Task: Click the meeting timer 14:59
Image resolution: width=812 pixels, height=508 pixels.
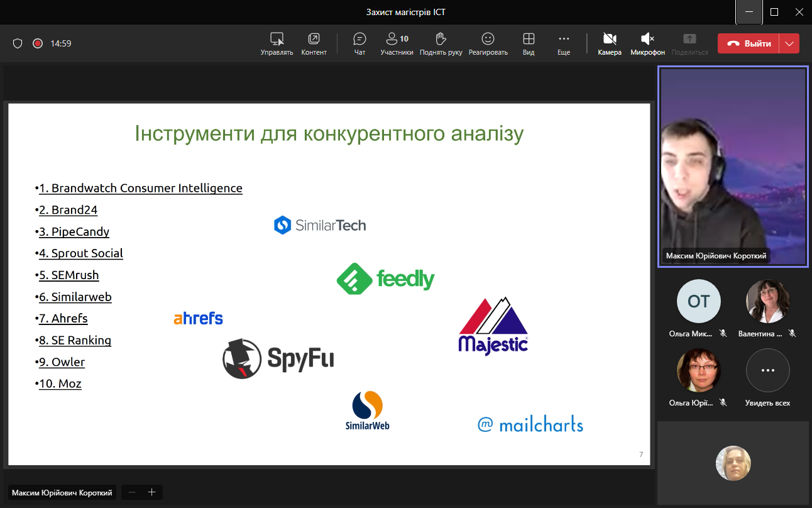Action: pos(61,43)
